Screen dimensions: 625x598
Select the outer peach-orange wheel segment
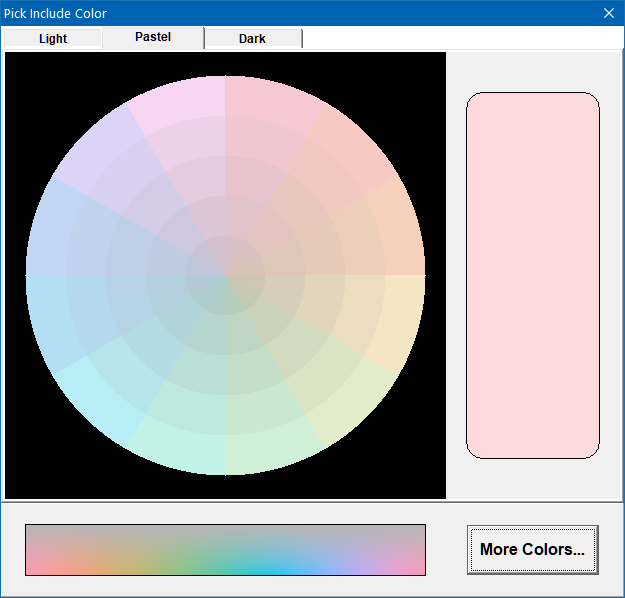pyautogui.click(x=400, y=230)
